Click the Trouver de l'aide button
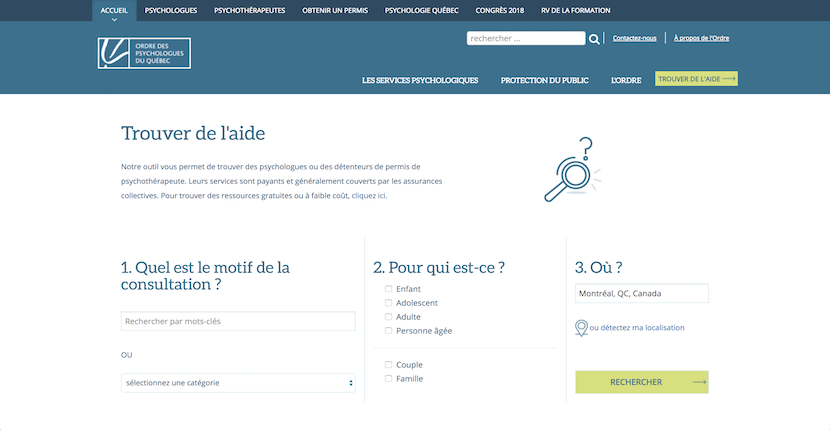Screen dimensions: 830x430 (x=696, y=79)
